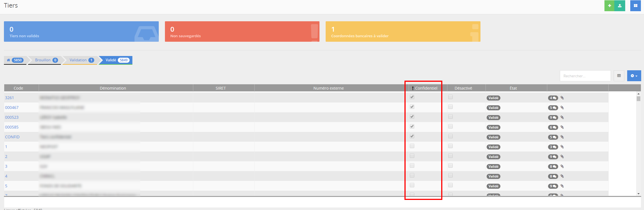The width and height of the screenshot is (644, 210).
Task: Sort by the Confidentiel column header
Action: click(x=426, y=88)
